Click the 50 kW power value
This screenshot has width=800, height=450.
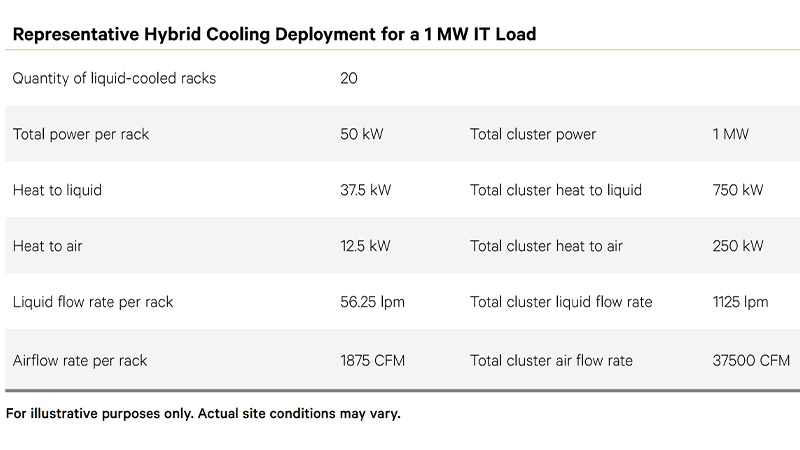coord(361,134)
